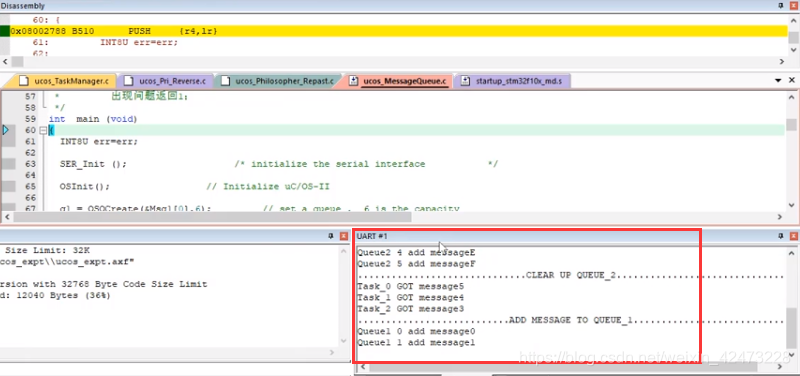Viewport: 800px width, 376px height.
Task: Click the UART #1 panel title
Action: click(372, 236)
